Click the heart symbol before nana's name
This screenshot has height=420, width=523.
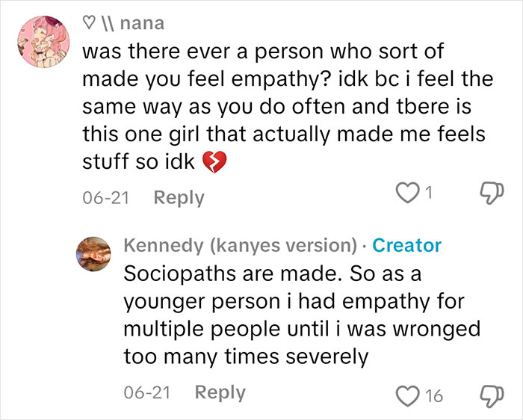click(x=88, y=23)
